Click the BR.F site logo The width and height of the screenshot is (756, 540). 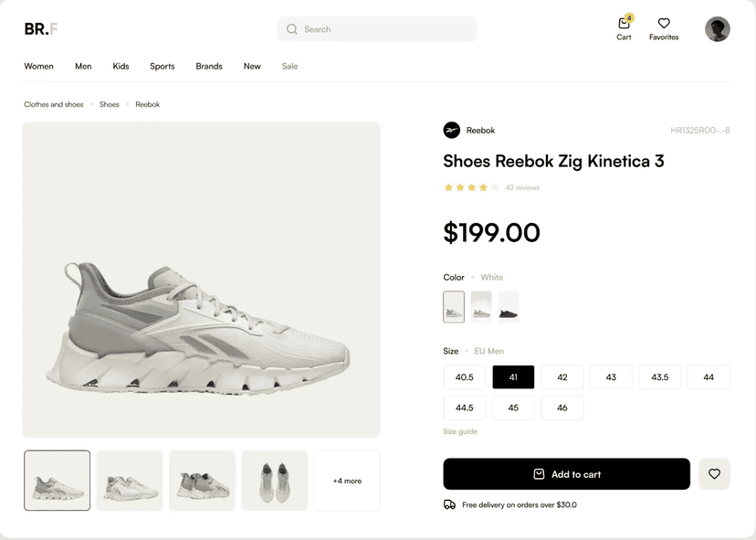click(x=39, y=28)
